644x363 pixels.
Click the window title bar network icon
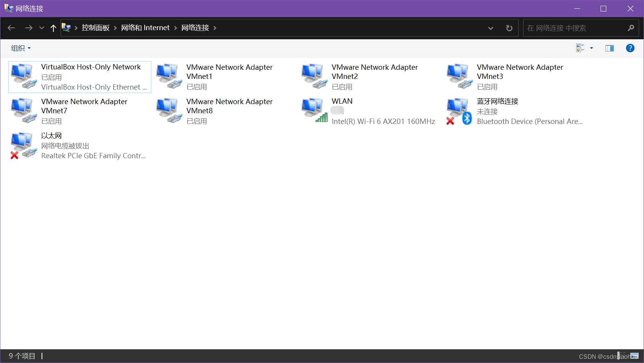9,8
